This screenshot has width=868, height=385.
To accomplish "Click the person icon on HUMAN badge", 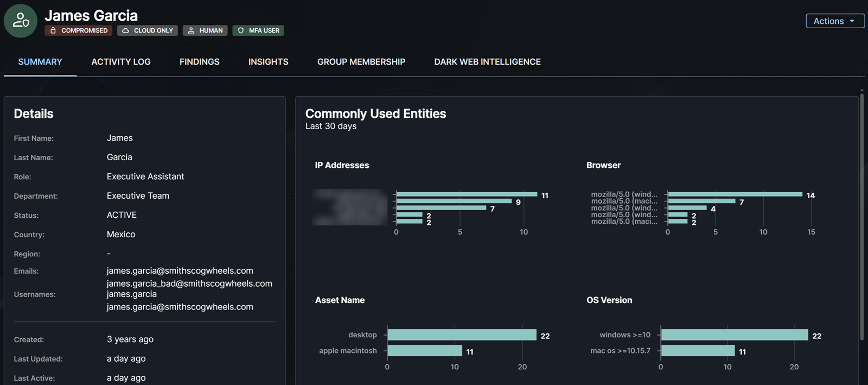I will coord(191,31).
